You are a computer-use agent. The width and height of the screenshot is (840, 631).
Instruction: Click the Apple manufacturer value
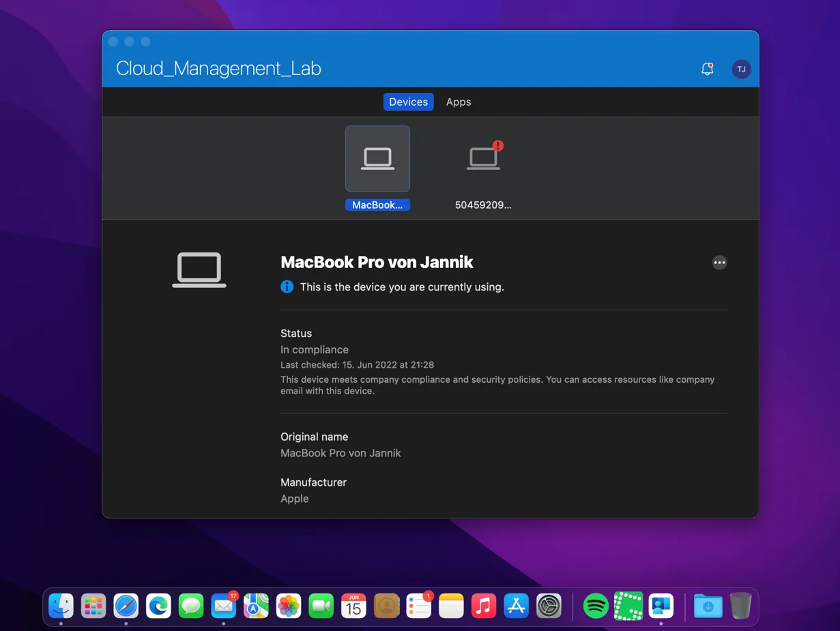[x=295, y=499]
